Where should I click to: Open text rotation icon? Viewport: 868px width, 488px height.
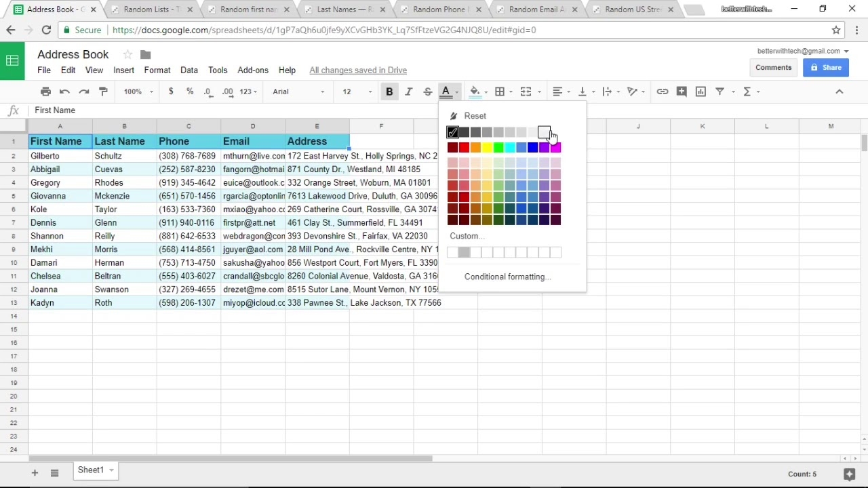coord(632,91)
